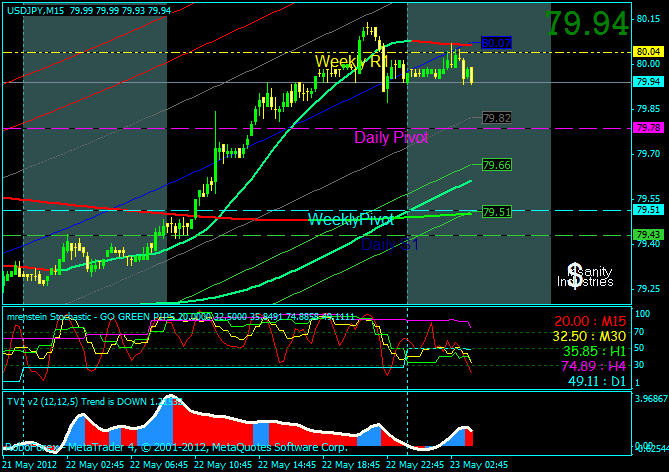Select the large 79.94 price display
The image size is (669, 472).
587,23
